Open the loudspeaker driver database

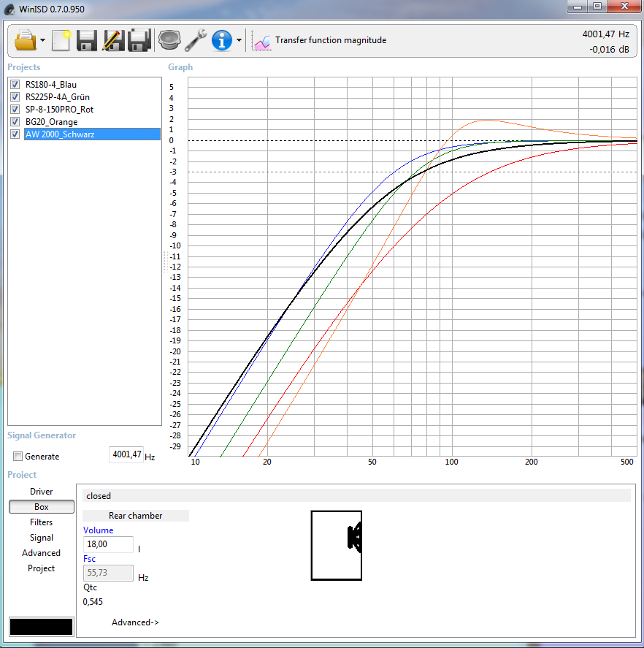point(169,39)
